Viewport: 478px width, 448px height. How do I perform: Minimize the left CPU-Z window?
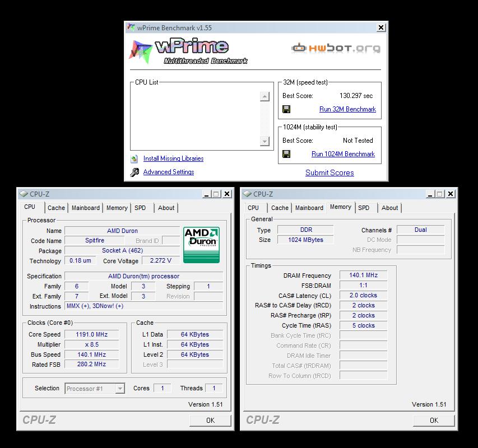click(x=206, y=194)
